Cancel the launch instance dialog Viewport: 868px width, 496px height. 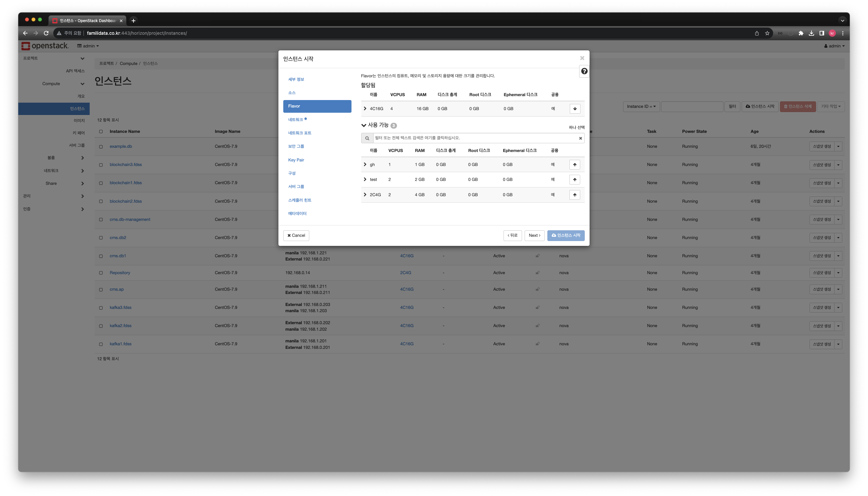pyautogui.click(x=296, y=235)
